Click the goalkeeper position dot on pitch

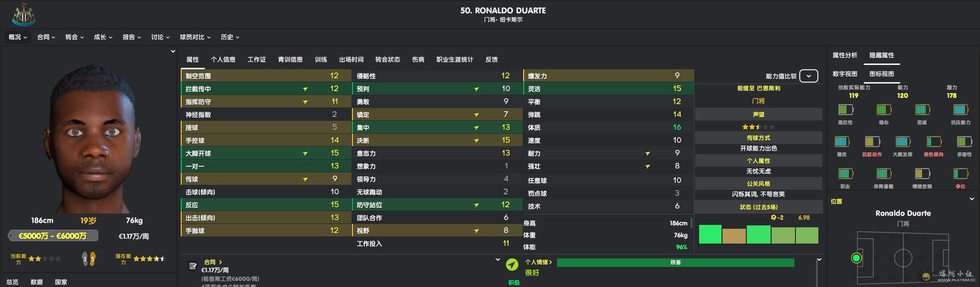pyautogui.click(x=856, y=258)
